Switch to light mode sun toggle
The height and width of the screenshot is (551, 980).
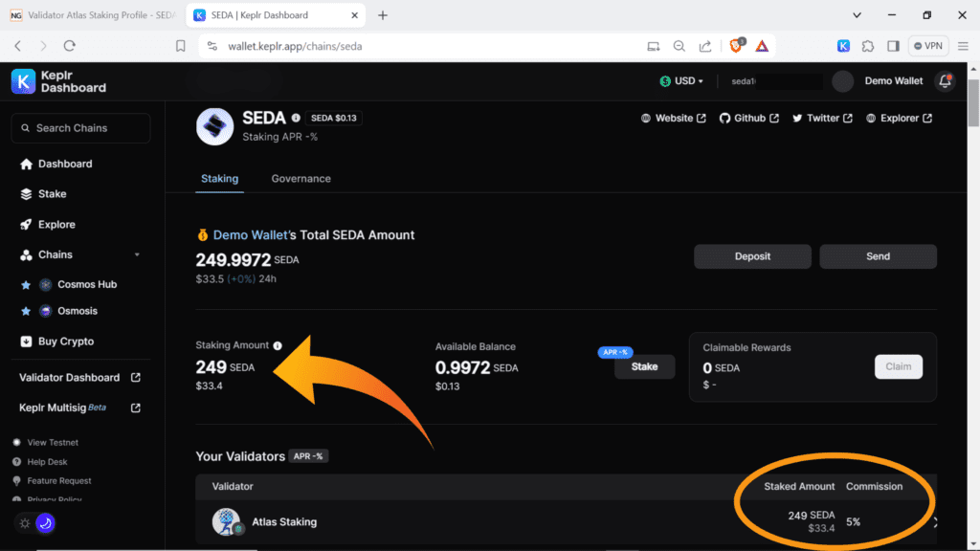point(25,523)
